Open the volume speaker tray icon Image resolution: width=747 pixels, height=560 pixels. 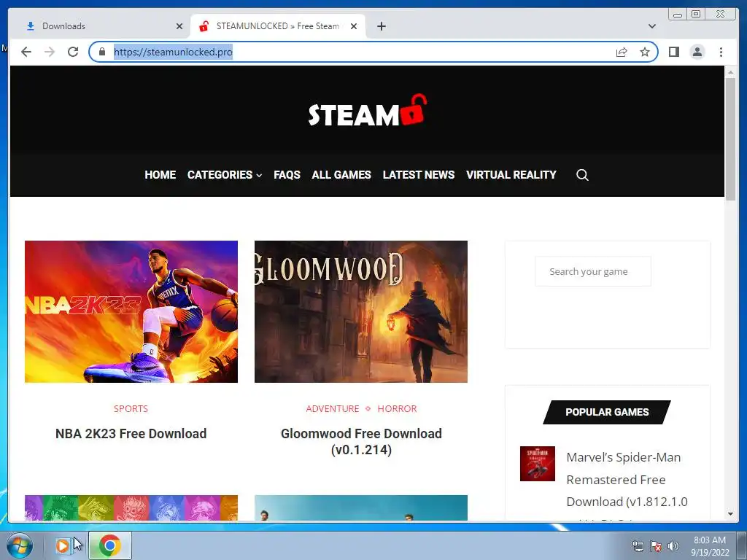(673, 546)
